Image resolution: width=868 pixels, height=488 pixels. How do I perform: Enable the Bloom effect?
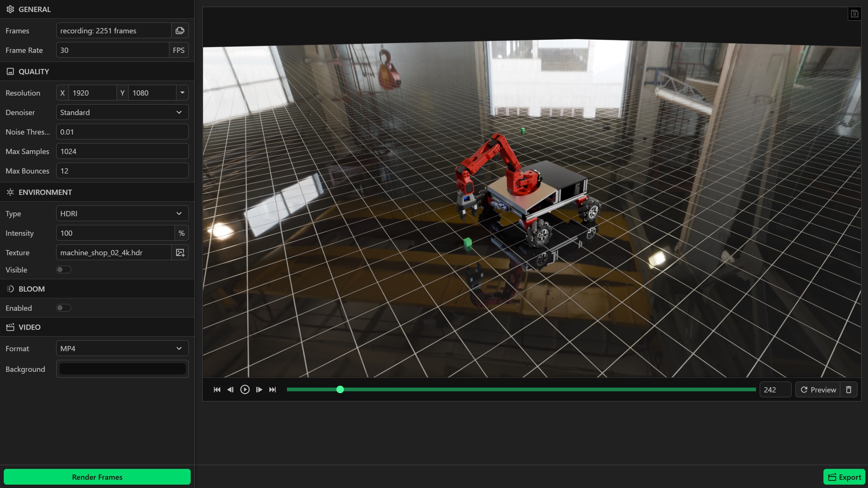[64, 307]
